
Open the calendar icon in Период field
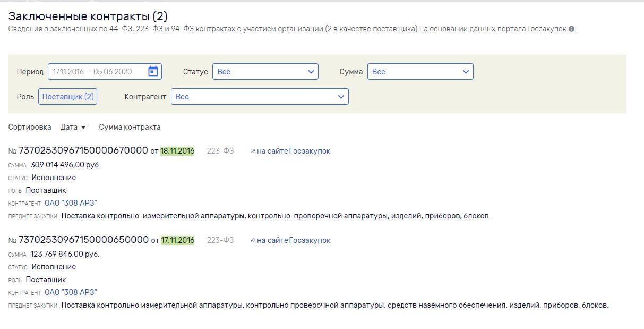tap(153, 71)
